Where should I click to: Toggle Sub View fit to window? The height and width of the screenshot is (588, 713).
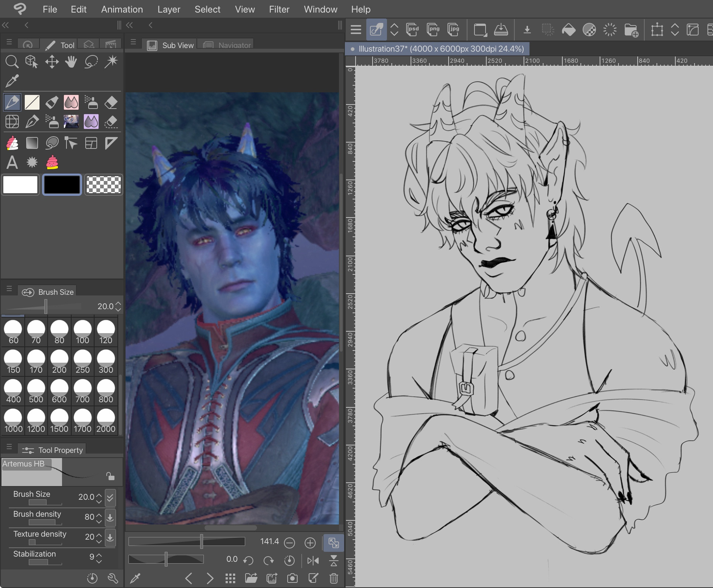[x=333, y=543]
